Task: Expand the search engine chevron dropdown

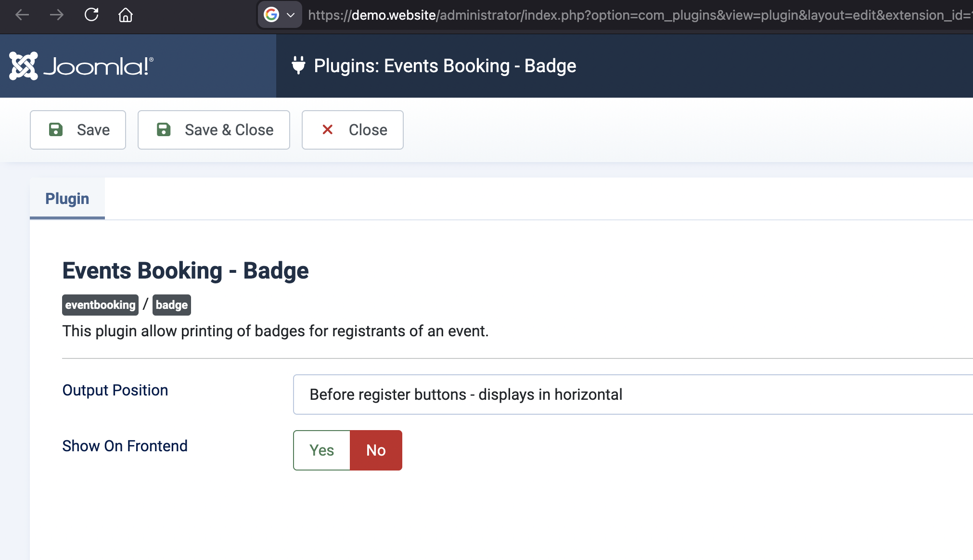Action: 291,15
